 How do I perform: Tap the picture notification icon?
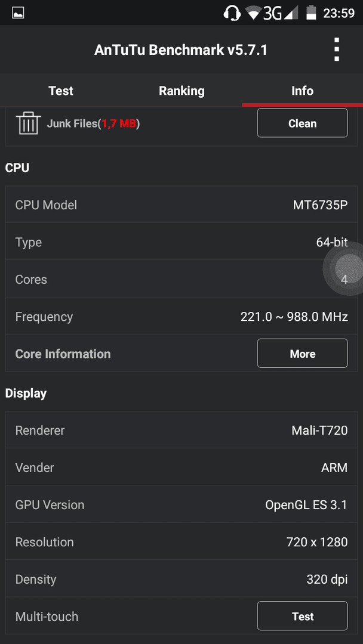point(18,13)
